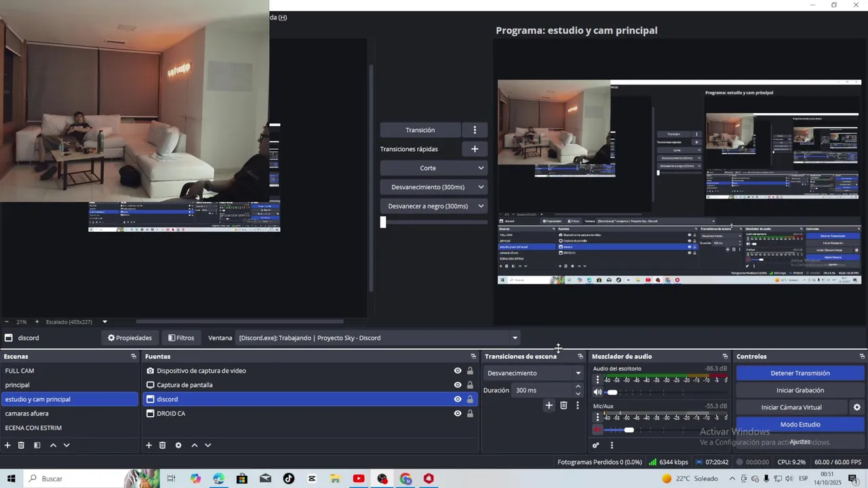Screen dimensions: 868x488
Task: Open Filtros for discord source
Action: (181, 338)
